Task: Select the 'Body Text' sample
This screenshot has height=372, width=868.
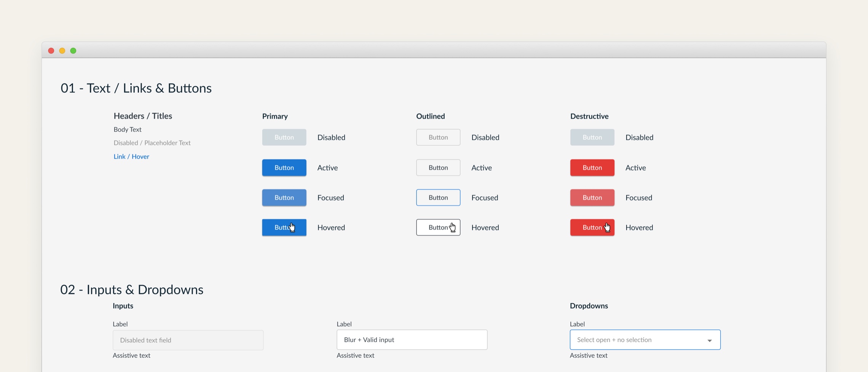Action: (x=128, y=130)
